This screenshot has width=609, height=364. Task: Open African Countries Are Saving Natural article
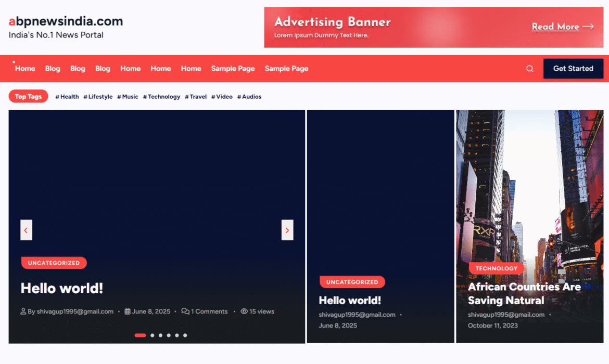524,293
